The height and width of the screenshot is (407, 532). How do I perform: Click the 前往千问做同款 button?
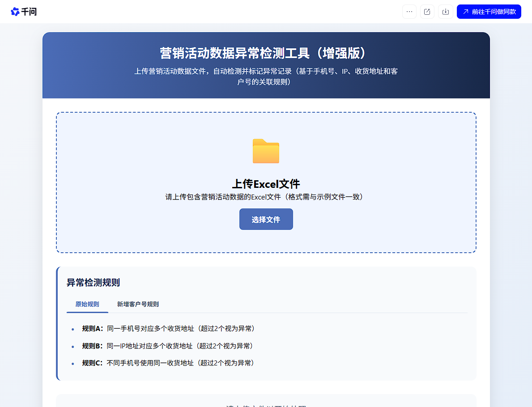489,12
